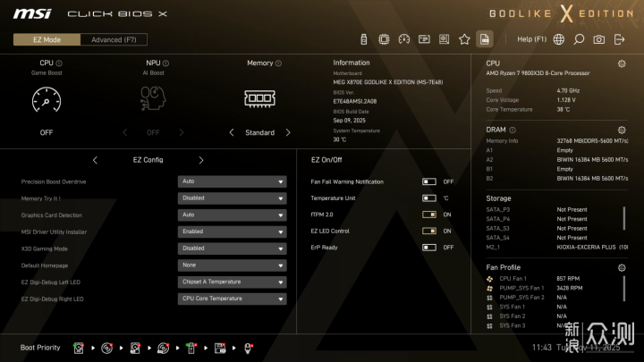Toggle Fan Fail Warning Notification switch
The width and height of the screenshot is (644, 362).
(x=429, y=181)
